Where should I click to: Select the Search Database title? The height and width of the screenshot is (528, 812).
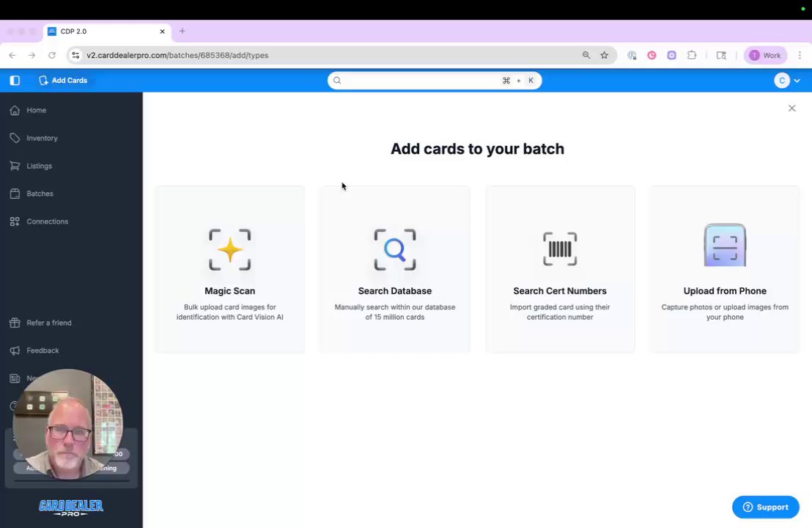coord(395,291)
